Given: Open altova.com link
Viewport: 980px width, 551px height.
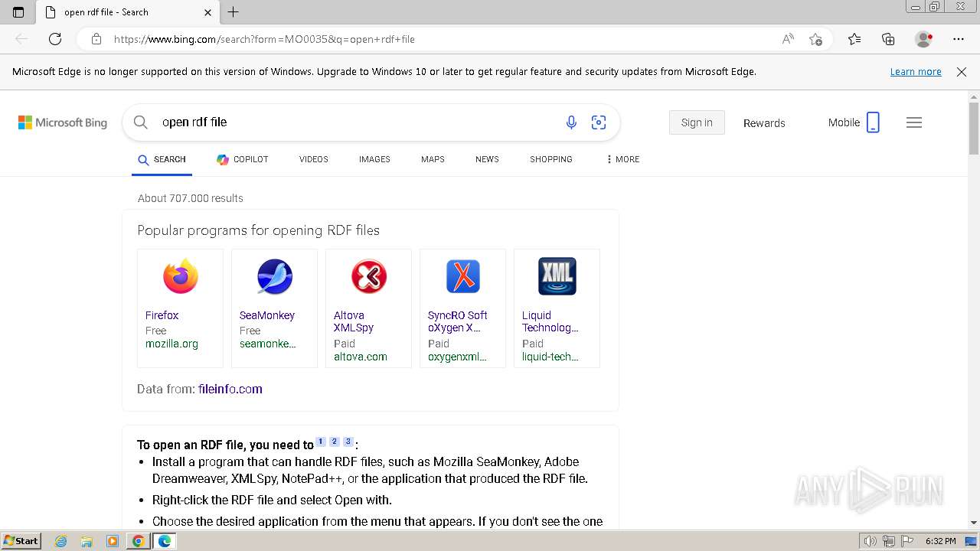Looking at the screenshot, I should coord(361,357).
